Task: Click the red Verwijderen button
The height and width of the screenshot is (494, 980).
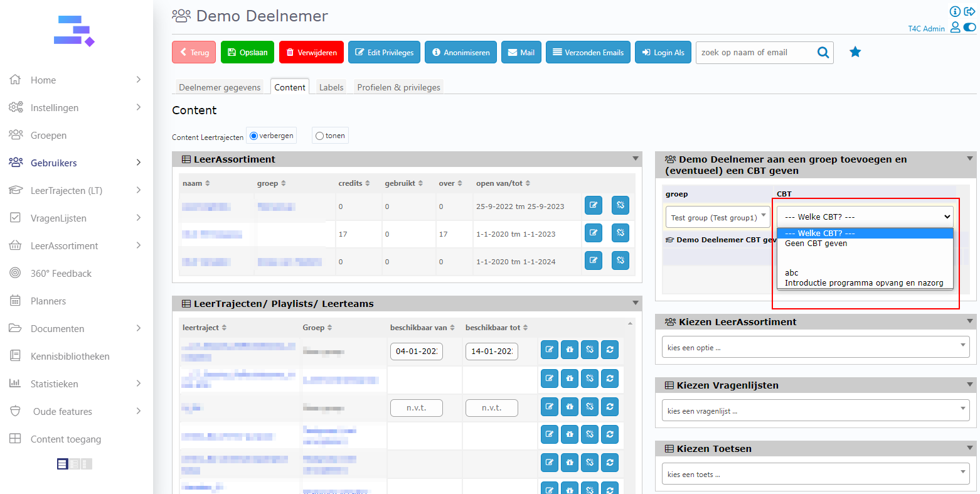Action: tap(311, 53)
